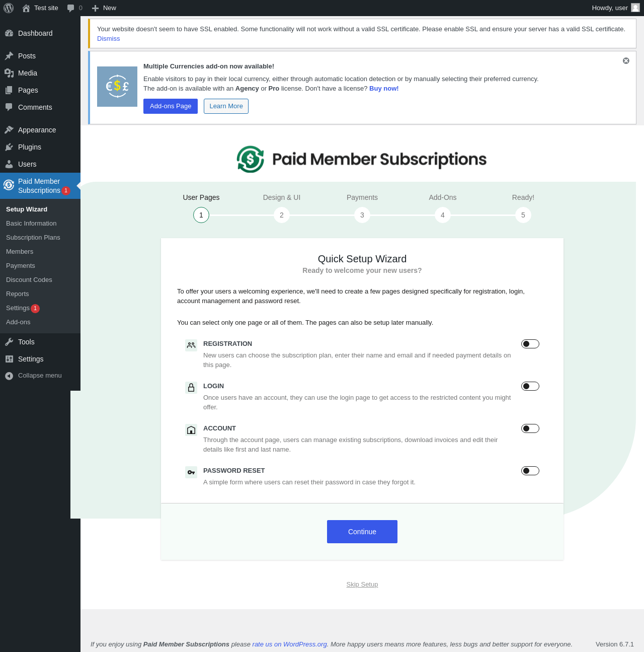Enable the Password Reset page toggle
The image size is (644, 652).
(530, 471)
